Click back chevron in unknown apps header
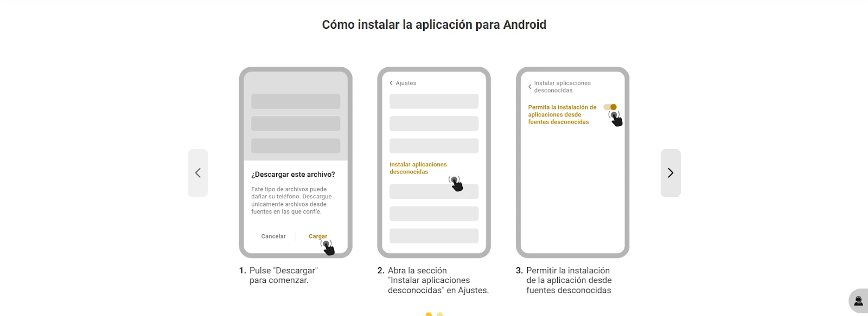This screenshot has width=868, height=316. click(530, 87)
